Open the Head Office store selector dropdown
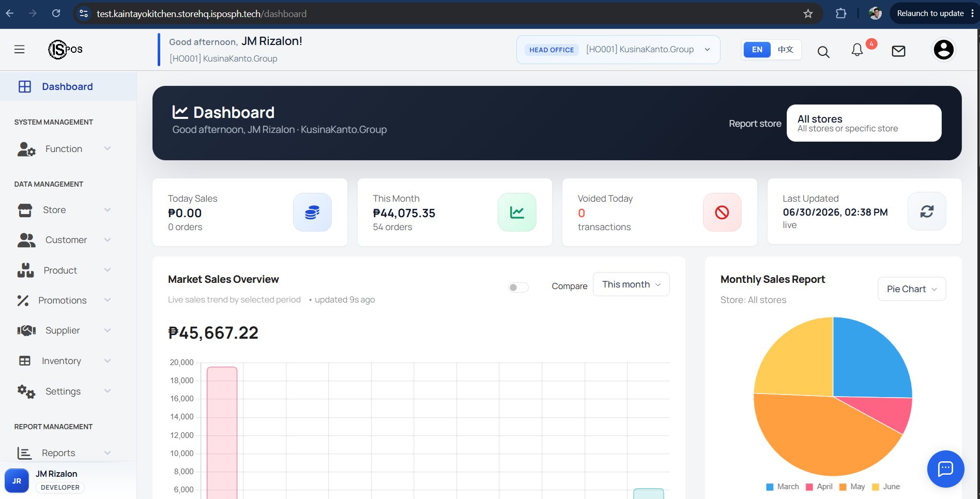980x499 pixels. 618,50
